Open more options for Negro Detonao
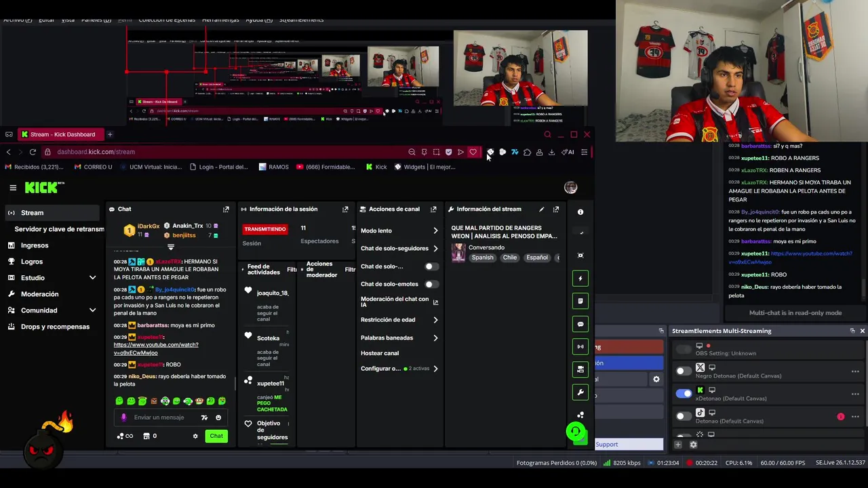 855,371
